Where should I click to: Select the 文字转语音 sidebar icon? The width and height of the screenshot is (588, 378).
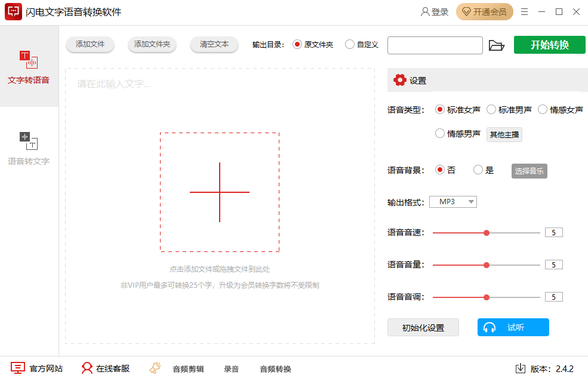tap(28, 67)
